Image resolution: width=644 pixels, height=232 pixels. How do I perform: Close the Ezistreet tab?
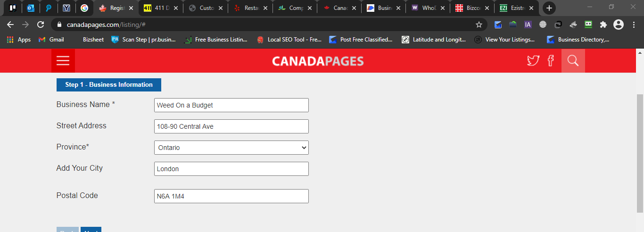pyautogui.click(x=532, y=8)
